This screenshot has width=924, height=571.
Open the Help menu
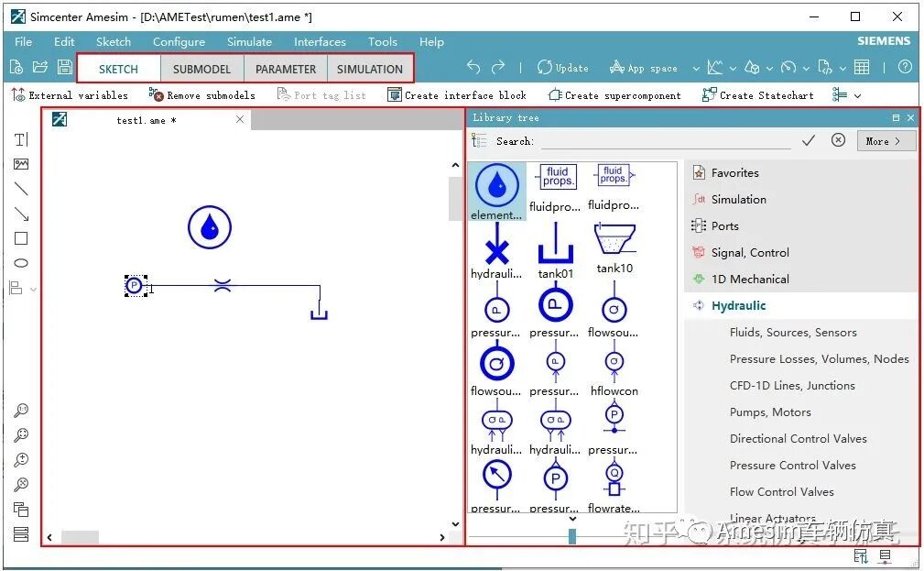(x=431, y=42)
